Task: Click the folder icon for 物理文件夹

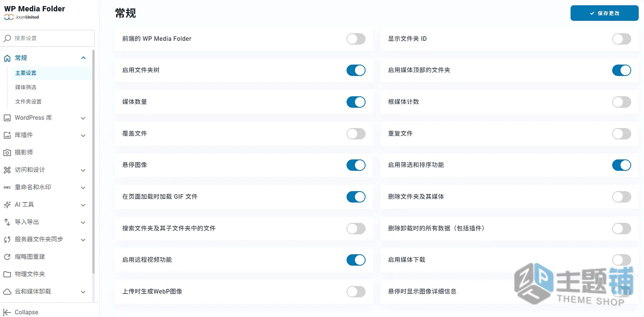Action: 7,274
